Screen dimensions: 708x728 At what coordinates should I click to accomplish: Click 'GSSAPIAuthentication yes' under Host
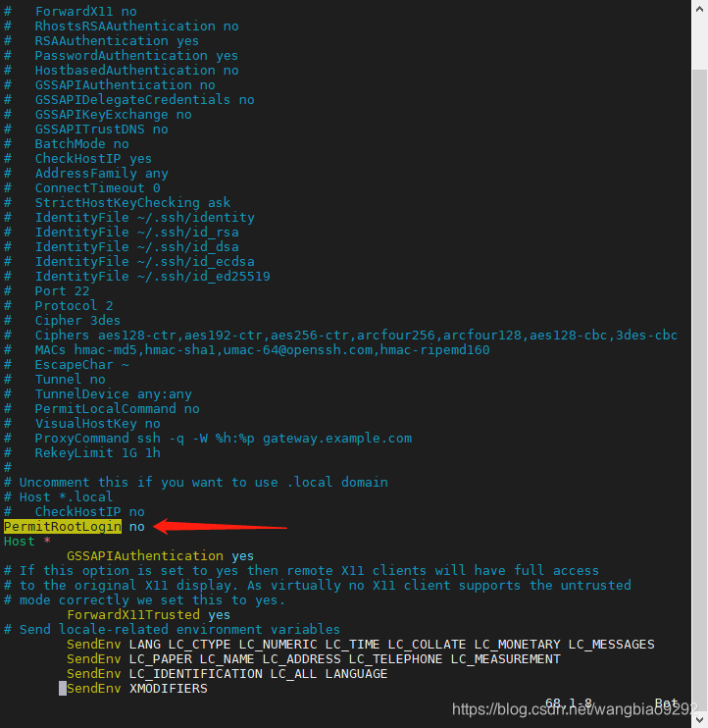coord(160,555)
